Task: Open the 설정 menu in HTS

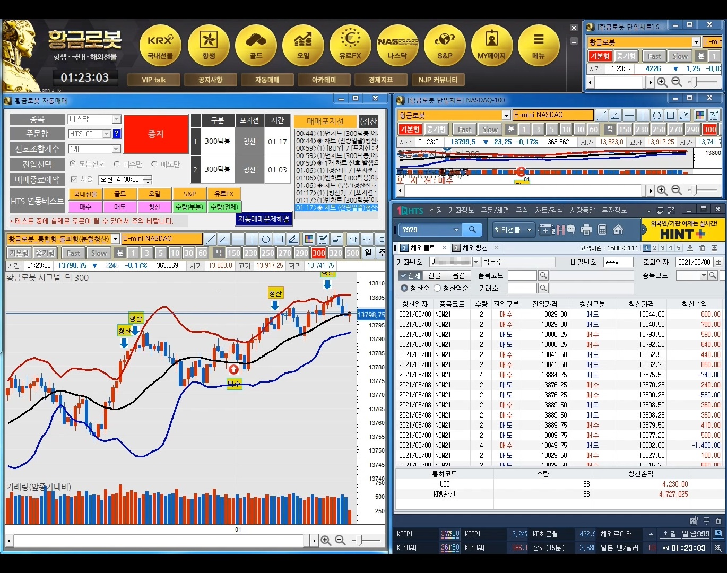Action: coord(436,211)
